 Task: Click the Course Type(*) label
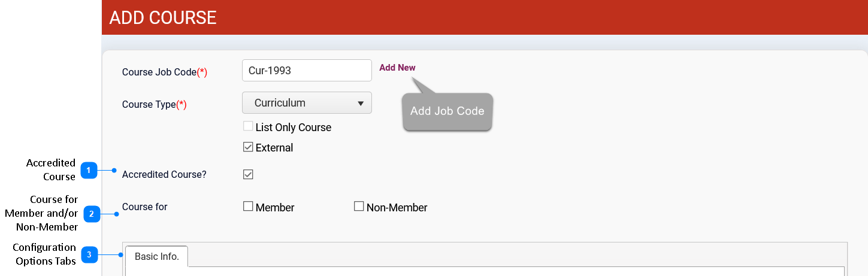click(x=155, y=104)
